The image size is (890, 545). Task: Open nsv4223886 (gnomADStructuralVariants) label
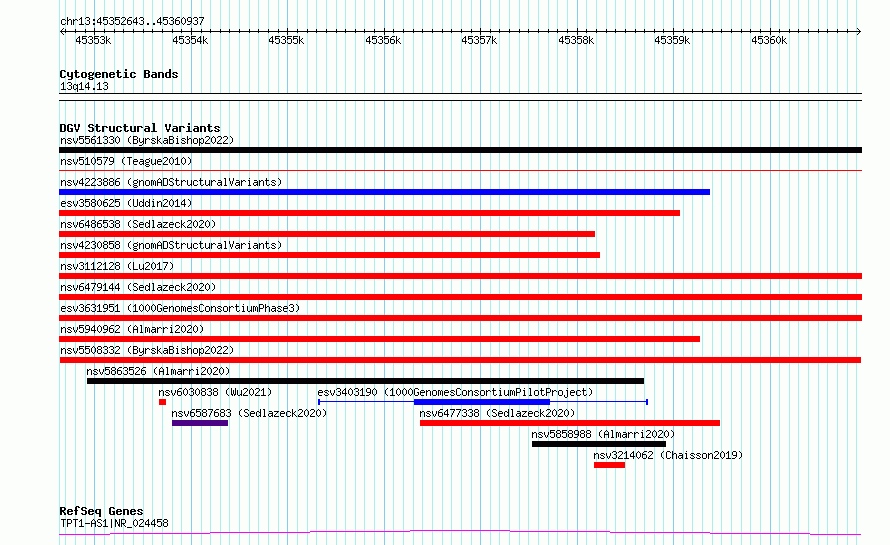pyautogui.click(x=171, y=182)
